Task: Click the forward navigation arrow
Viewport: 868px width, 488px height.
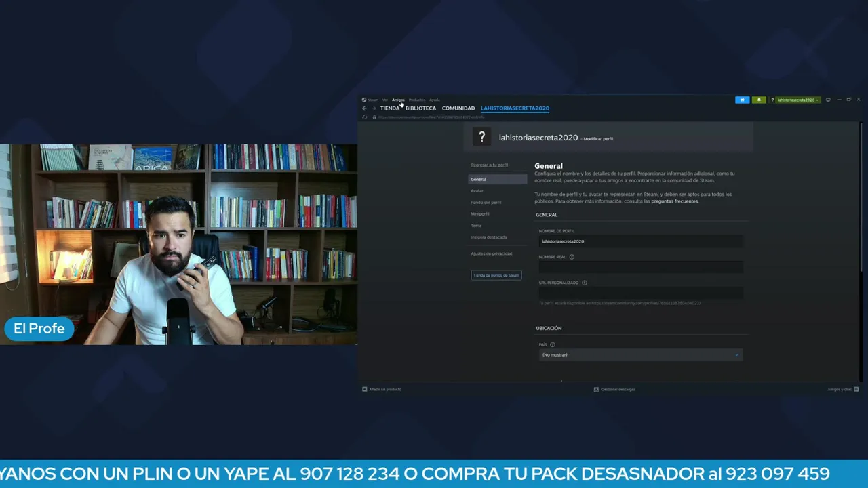Action: coord(373,108)
